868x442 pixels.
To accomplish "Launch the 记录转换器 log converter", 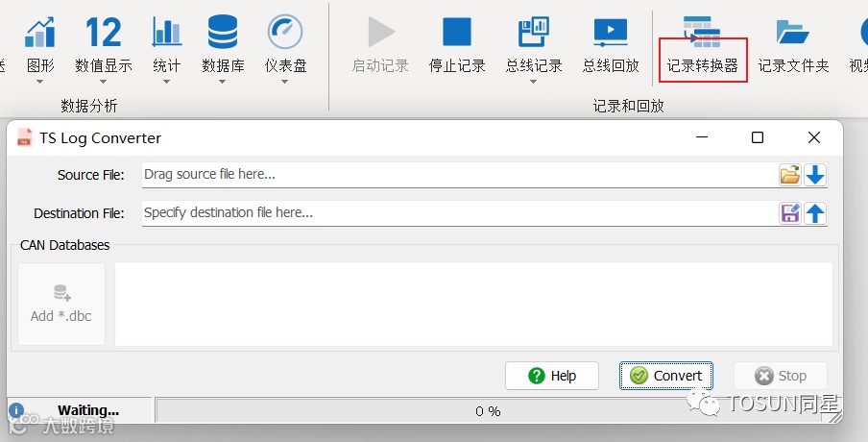I will point(703,47).
